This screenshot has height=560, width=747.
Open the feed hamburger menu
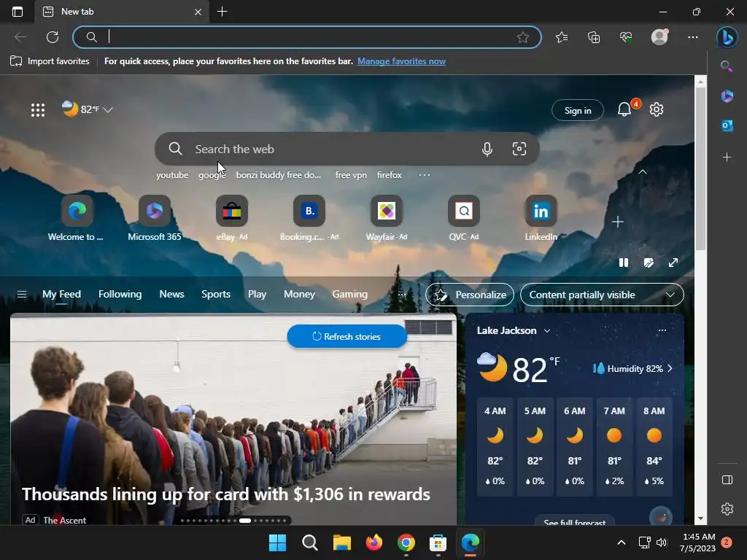(21, 295)
